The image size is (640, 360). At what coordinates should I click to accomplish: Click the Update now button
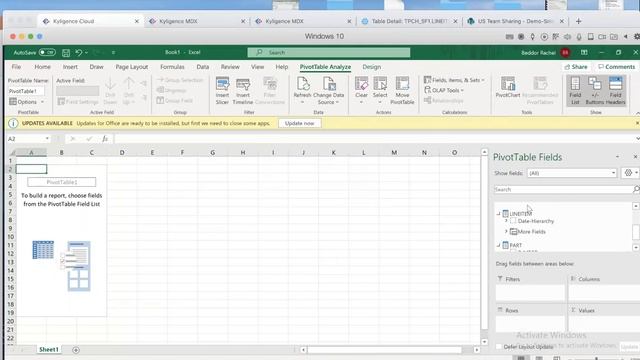pyautogui.click(x=300, y=123)
